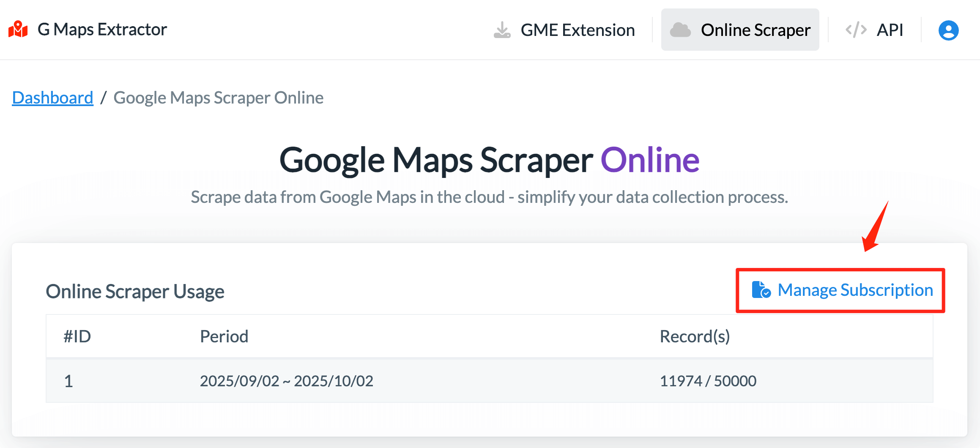Select the records cell 11974 / 50000

click(708, 381)
